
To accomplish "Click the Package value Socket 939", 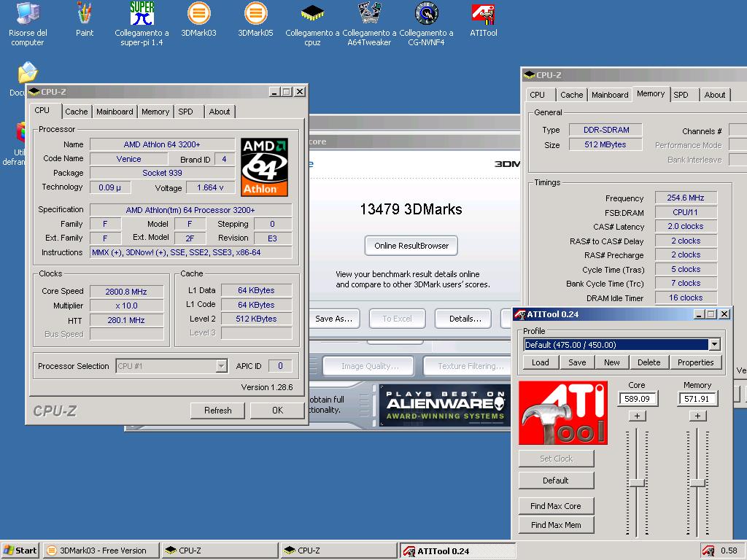I will [x=162, y=173].
